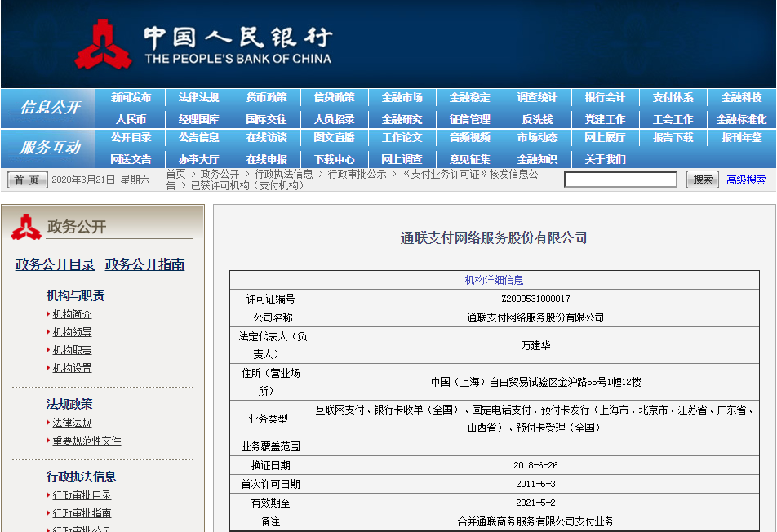Open 公开目录 under 服务互动
Viewport: 777px width, 532px height.
click(x=131, y=137)
